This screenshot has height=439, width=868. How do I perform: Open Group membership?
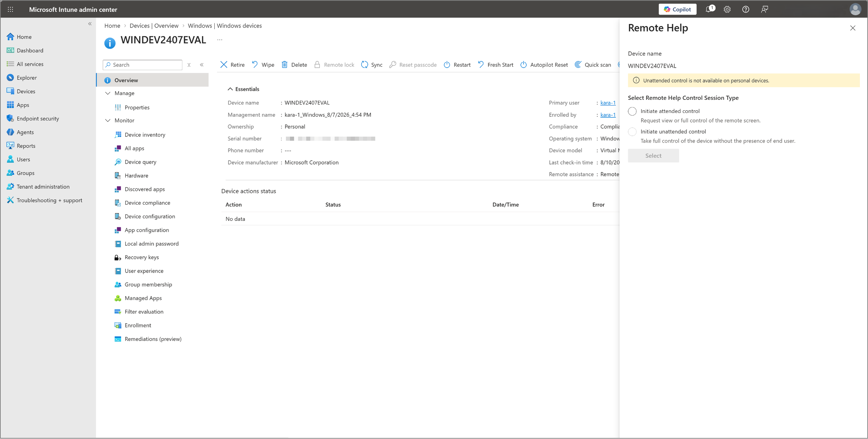pyautogui.click(x=148, y=285)
